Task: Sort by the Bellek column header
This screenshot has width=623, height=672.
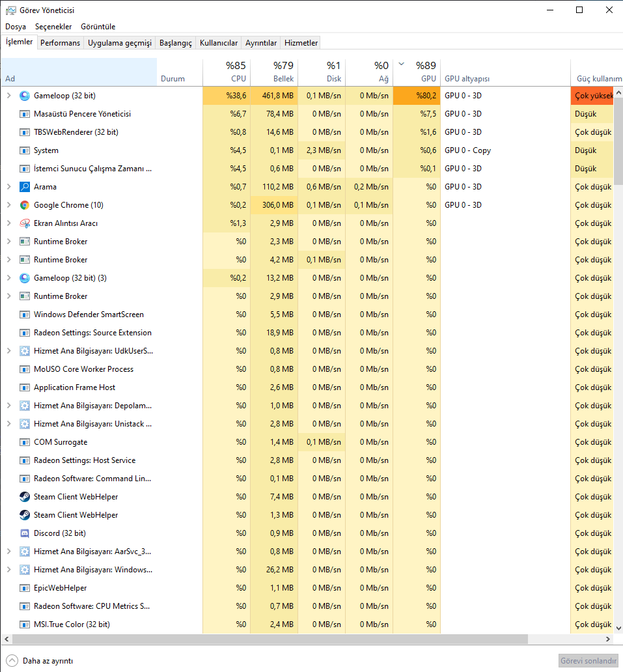Action: [x=274, y=72]
